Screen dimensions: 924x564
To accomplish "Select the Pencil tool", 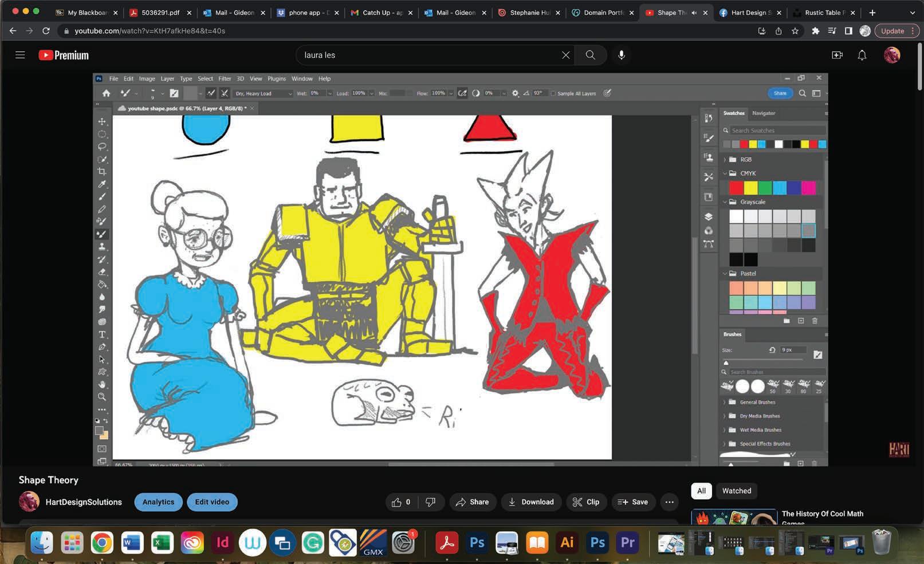I will click(102, 209).
